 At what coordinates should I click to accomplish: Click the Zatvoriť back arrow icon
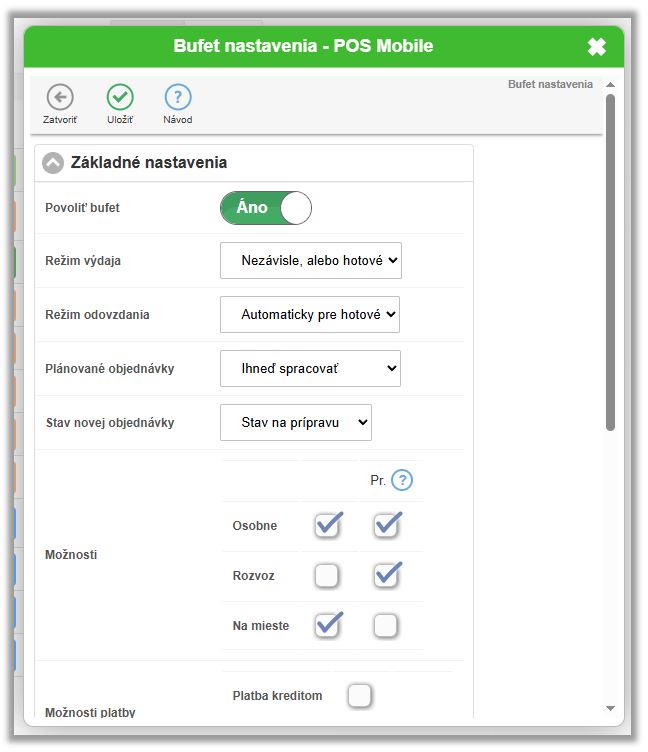60,98
